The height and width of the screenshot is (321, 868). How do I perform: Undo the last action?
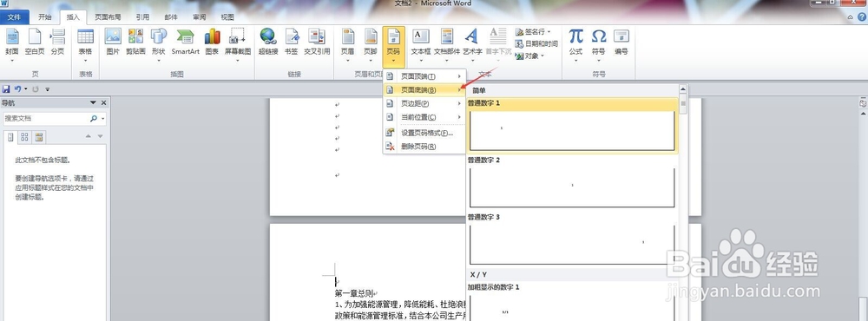pyautogui.click(x=17, y=88)
